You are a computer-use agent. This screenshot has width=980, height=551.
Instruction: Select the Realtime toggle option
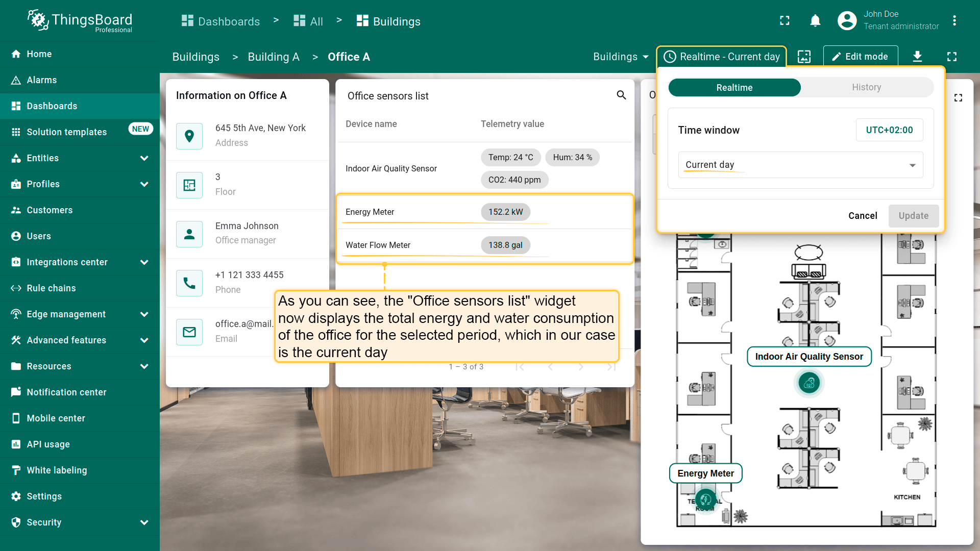point(734,87)
